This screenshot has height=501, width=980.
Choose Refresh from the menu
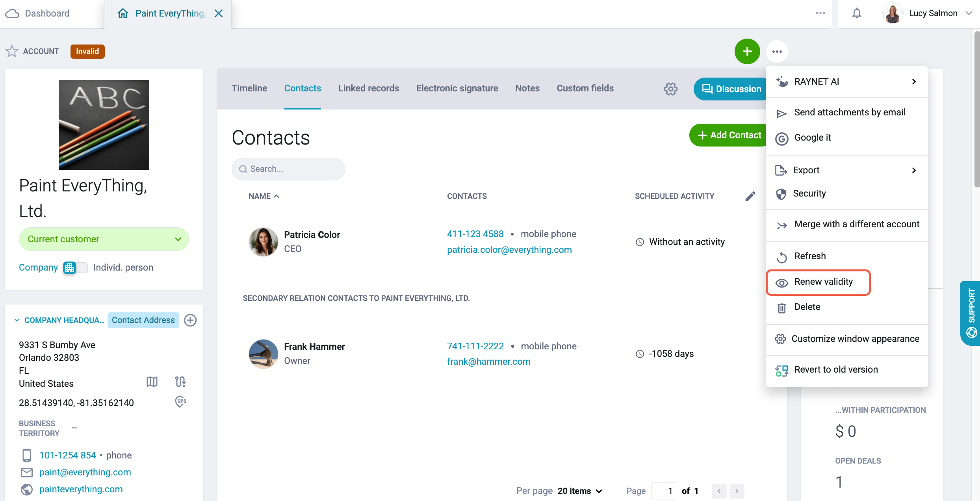tap(847, 256)
